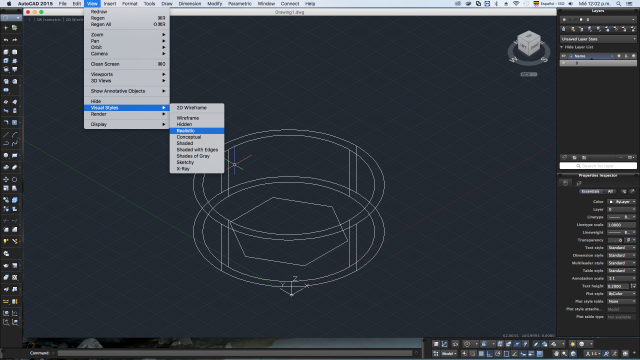Click the Color swatch beside ByLayer
This screenshot has width=640, height=360.
pos(611,202)
